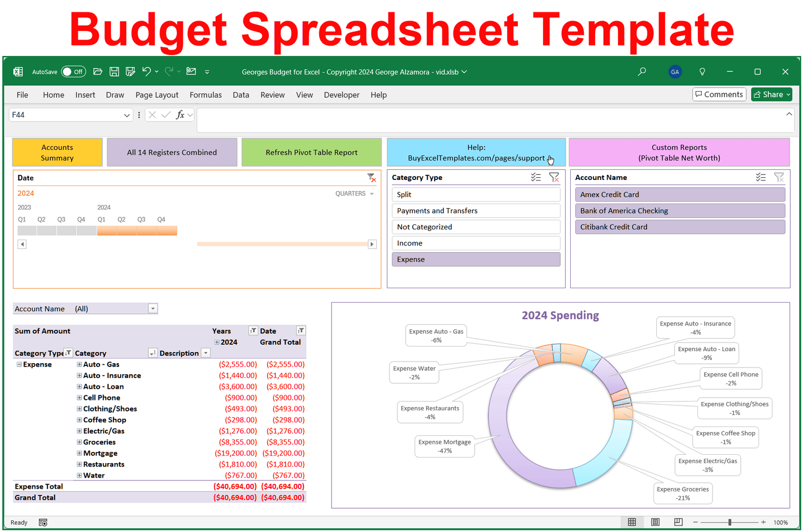Click the Share button
Image resolution: width=803 pixels, height=532 pixels.
pyautogui.click(x=771, y=94)
